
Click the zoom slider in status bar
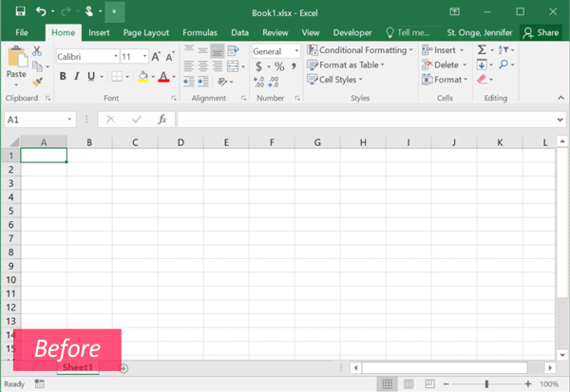click(x=486, y=384)
